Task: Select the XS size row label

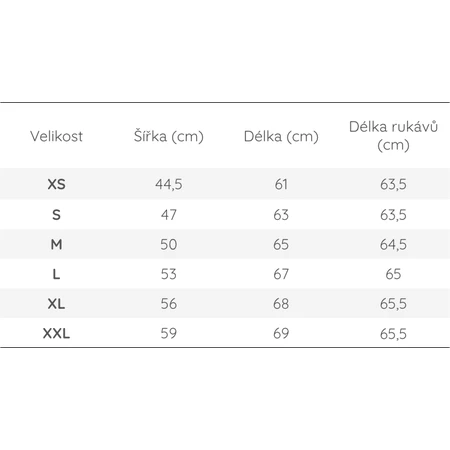Action: tap(56, 184)
